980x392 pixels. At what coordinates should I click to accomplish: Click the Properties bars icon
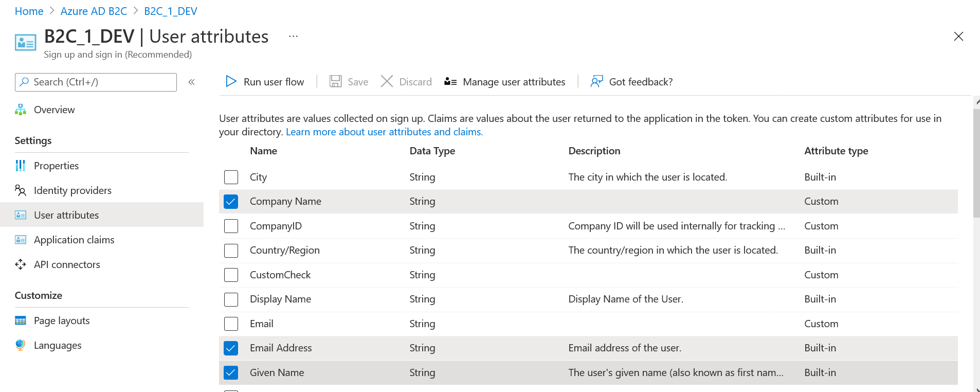(x=21, y=166)
